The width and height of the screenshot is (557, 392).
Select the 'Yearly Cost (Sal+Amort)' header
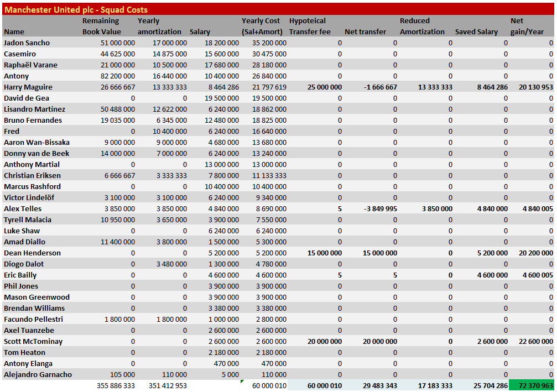coord(262,27)
